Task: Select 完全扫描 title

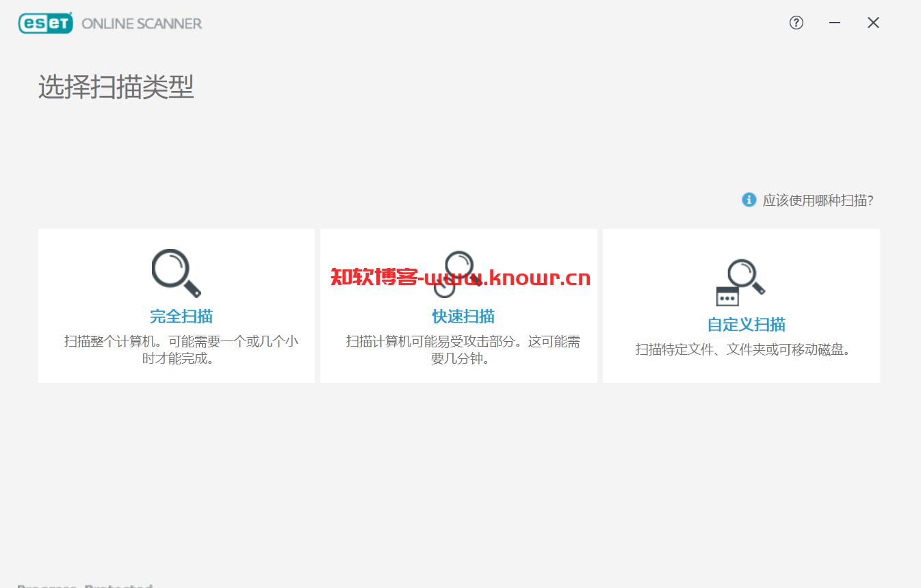Action: [x=181, y=317]
